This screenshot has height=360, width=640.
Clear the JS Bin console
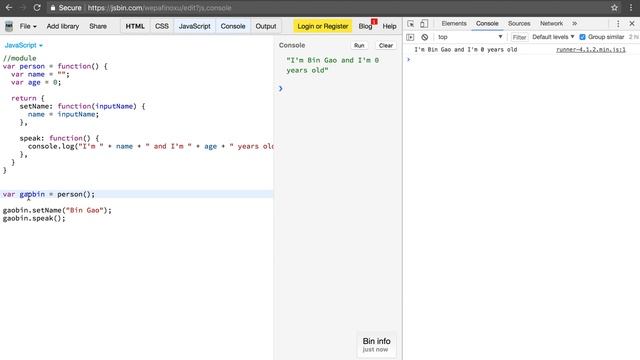[x=386, y=46]
